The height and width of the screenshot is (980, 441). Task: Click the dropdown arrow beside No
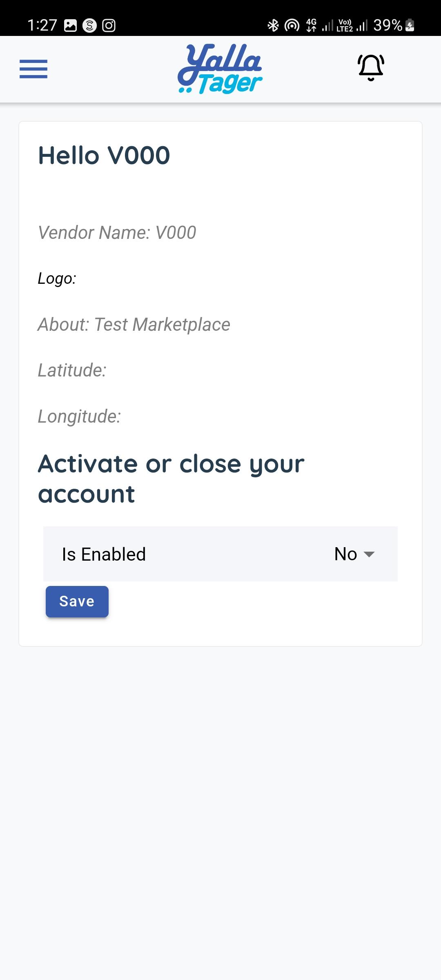(369, 555)
